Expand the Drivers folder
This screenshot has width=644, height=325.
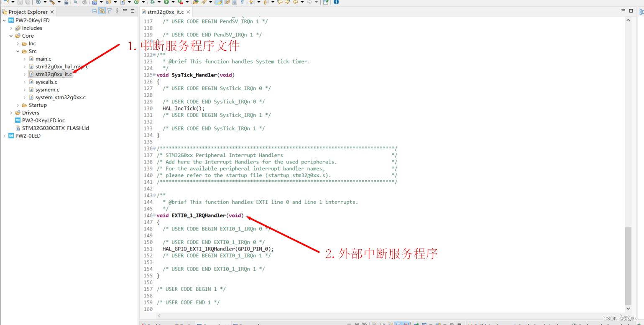[x=11, y=113]
